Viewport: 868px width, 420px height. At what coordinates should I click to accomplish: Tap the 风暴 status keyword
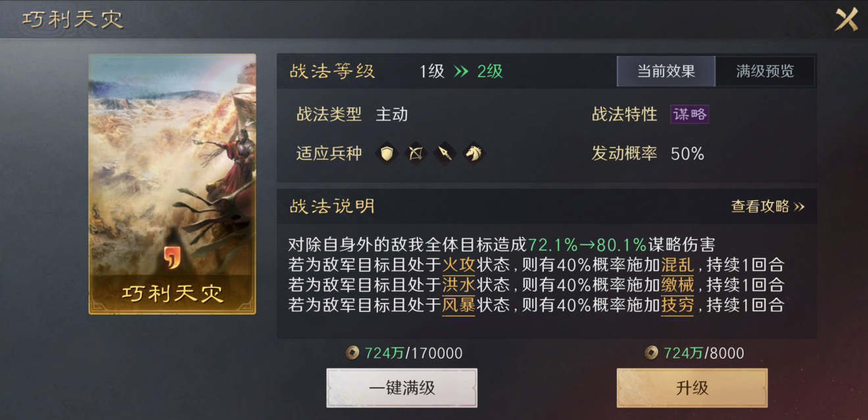459,306
